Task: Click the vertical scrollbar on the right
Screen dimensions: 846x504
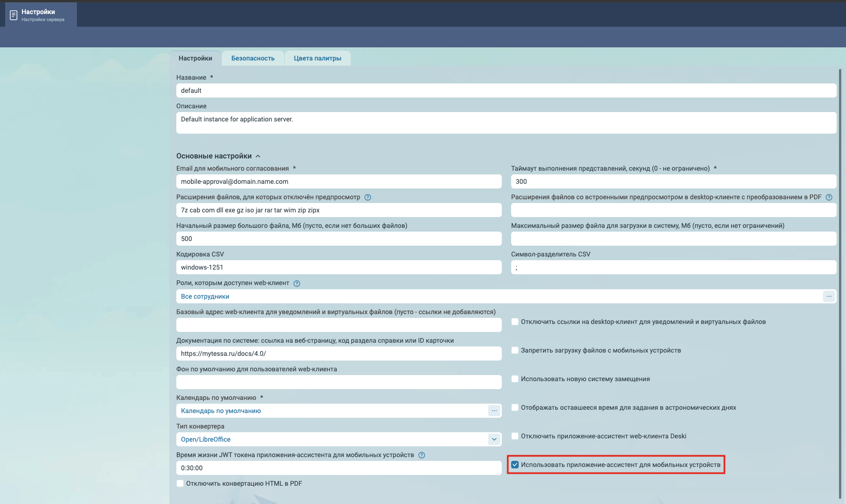Action: tap(839, 281)
